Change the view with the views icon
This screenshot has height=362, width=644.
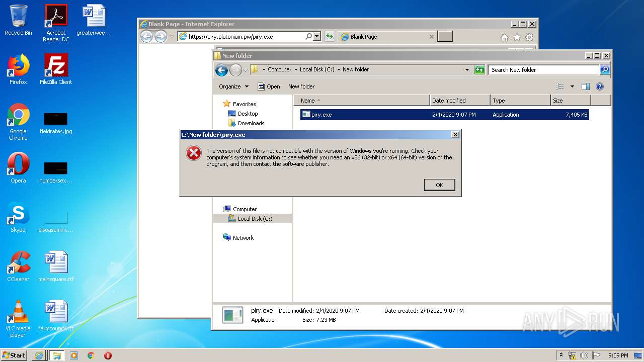559,86
